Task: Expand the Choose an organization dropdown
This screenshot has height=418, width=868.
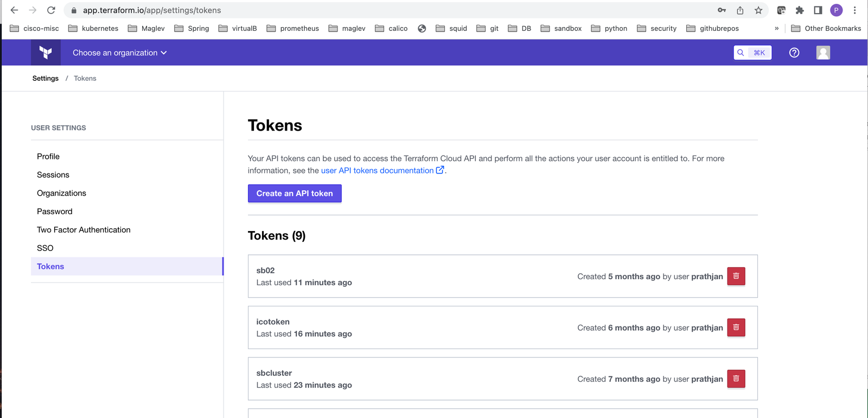Action: (x=120, y=53)
